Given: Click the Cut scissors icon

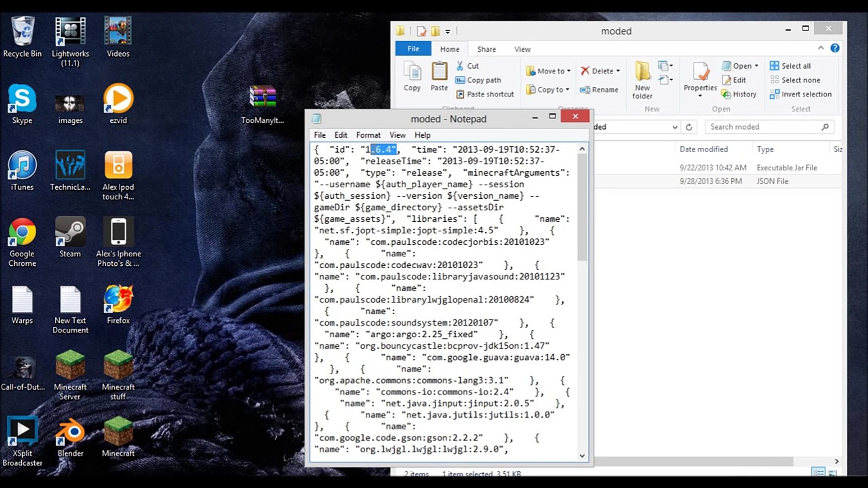Looking at the screenshot, I should 460,66.
